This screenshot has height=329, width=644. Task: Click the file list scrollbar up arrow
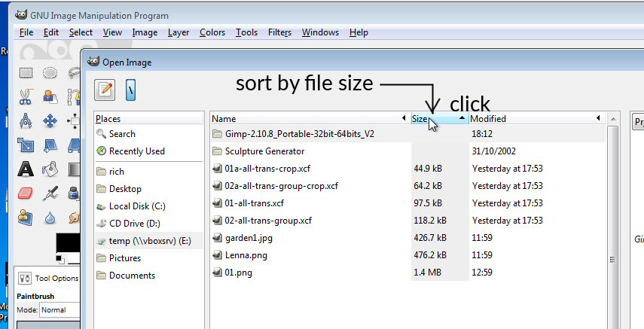(613, 119)
